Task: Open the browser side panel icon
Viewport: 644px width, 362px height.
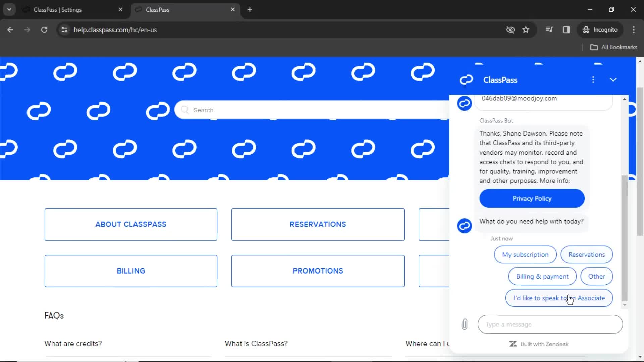Action: (566, 30)
